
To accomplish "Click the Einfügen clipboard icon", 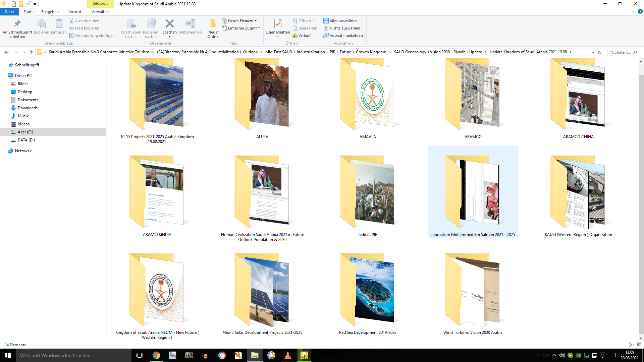I will coord(59,27).
